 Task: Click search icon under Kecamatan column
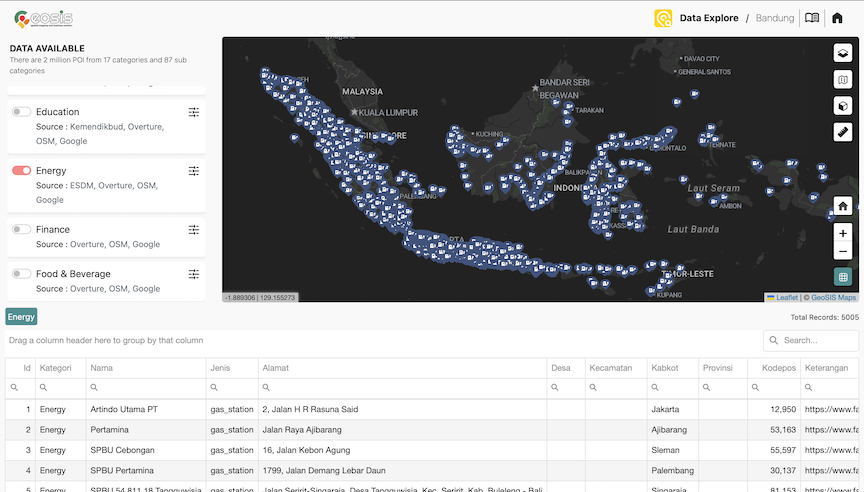point(593,388)
